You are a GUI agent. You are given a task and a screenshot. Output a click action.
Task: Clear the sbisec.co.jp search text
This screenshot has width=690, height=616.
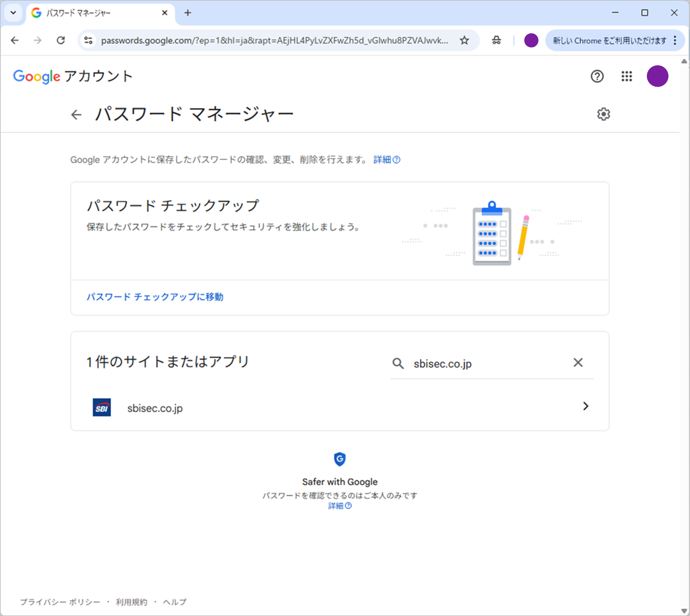577,363
